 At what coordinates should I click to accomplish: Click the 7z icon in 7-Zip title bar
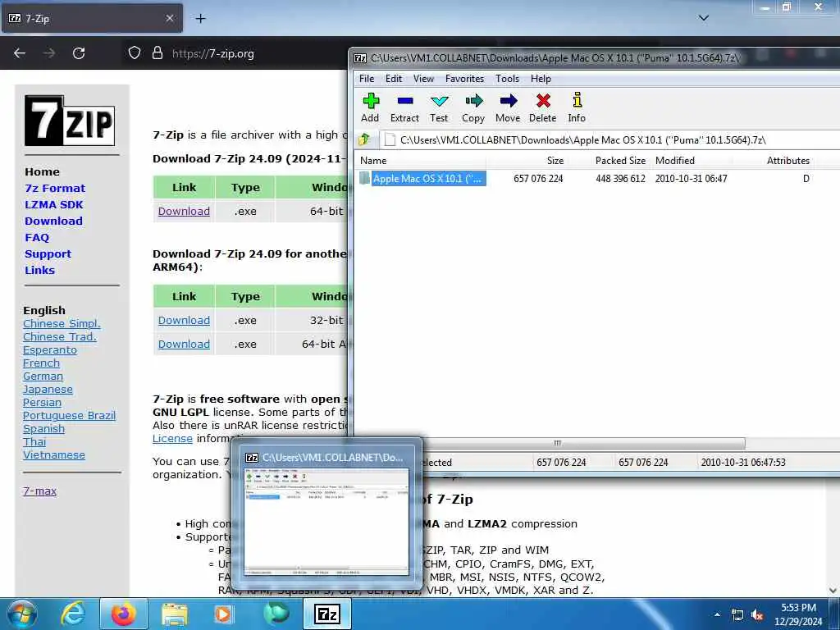click(361, 58)
